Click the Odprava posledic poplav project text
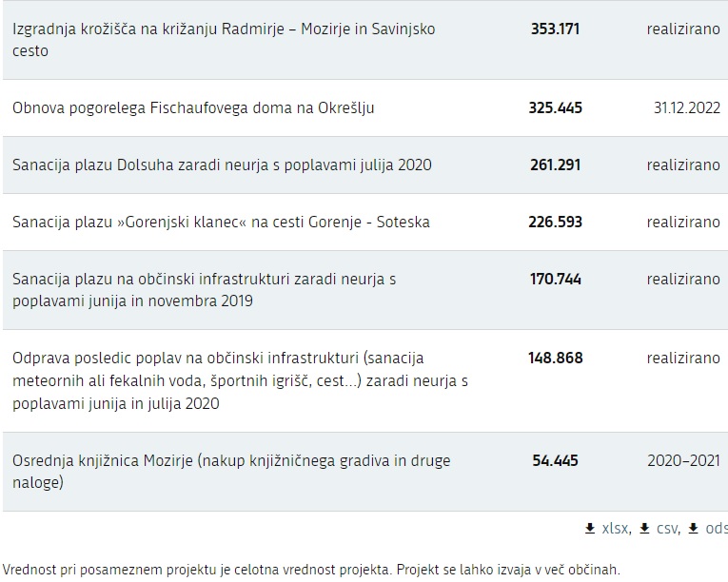 pyautogui.click(x=240, y=380)
